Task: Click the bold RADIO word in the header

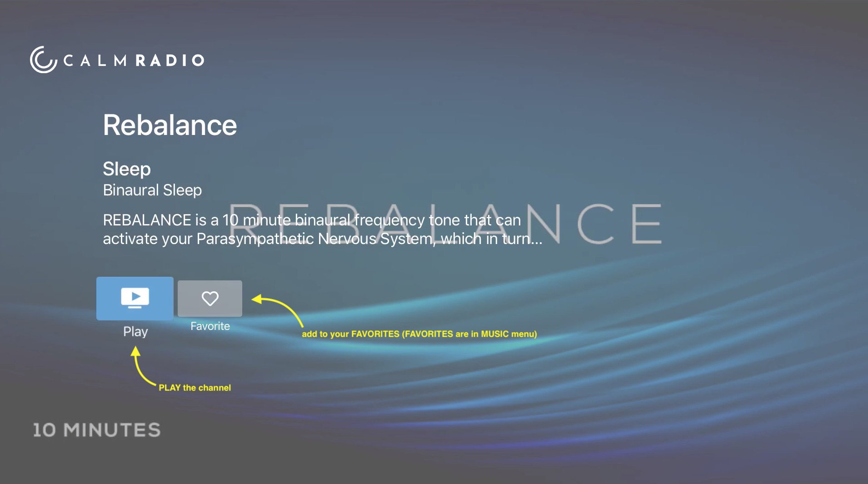Action: point(170,60)
